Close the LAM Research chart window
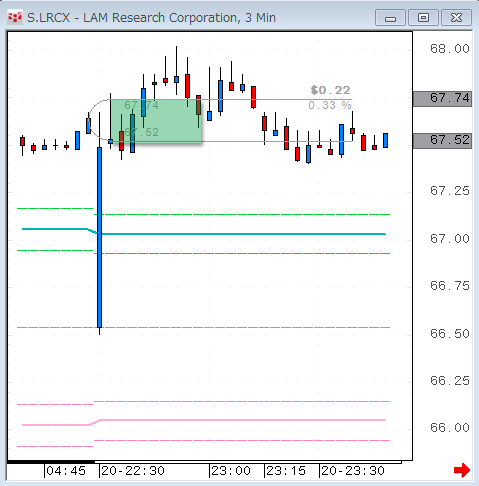 pyautogui.click(x=456, y=18)
